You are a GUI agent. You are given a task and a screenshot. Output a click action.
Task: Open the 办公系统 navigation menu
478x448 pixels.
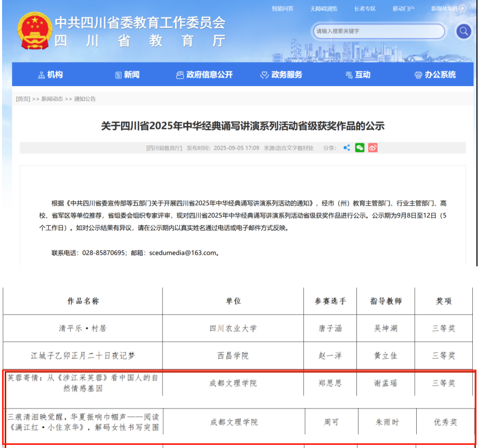pos(435,75)
